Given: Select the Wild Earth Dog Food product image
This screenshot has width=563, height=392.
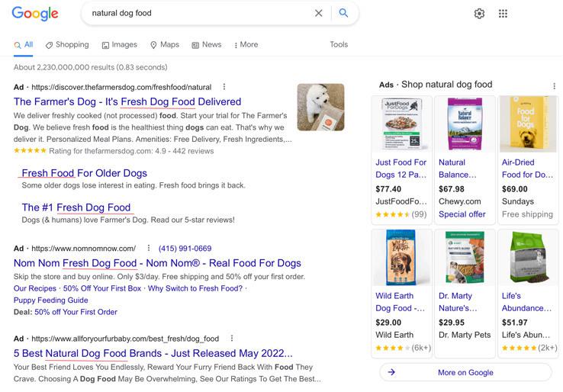Looking at the screenshot, I should click(x=401, y=257).
